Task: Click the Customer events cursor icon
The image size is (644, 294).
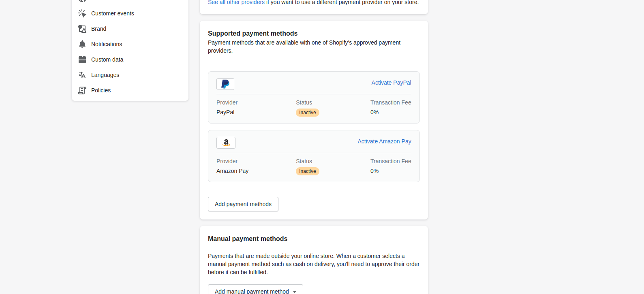Action: pyautogui.click(x=82, y=13)
